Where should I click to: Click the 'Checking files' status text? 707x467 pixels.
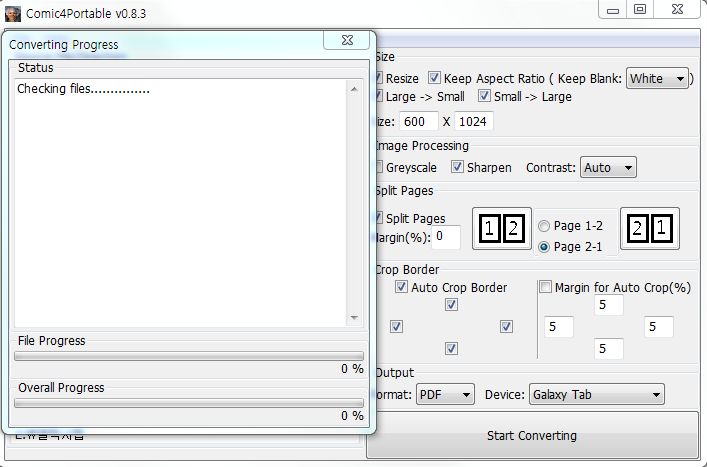tap(83, 89)
